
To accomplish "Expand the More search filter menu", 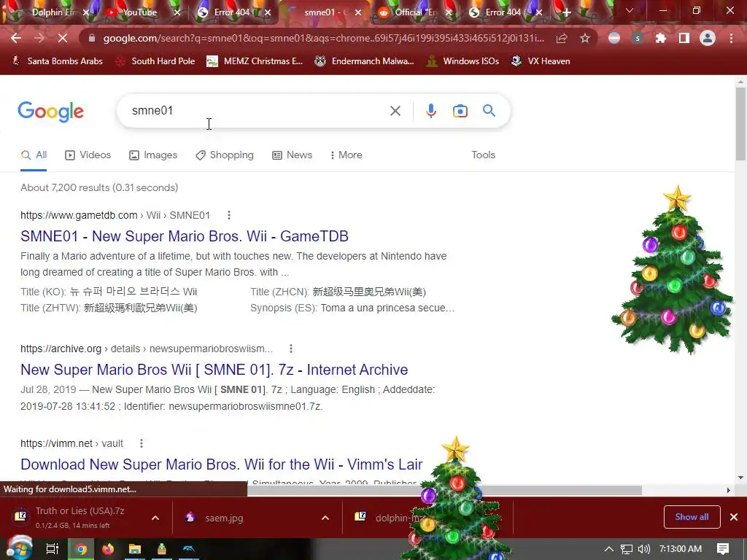I will [347, 155].
